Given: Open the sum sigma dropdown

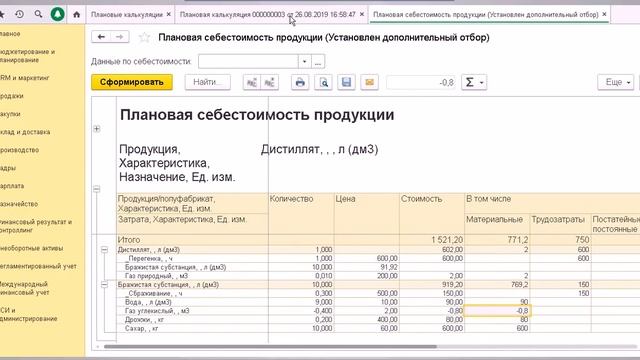Looking at the screenshot, I should (474, 82).
